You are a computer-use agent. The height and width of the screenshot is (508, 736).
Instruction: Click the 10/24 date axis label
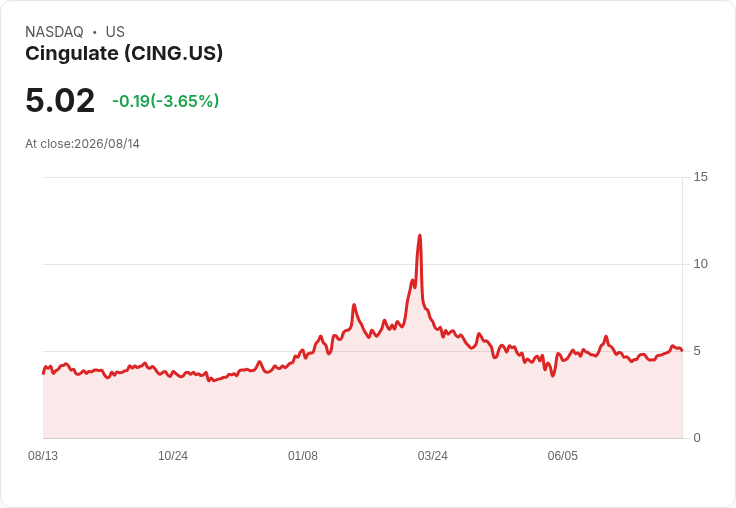[173, 455]
